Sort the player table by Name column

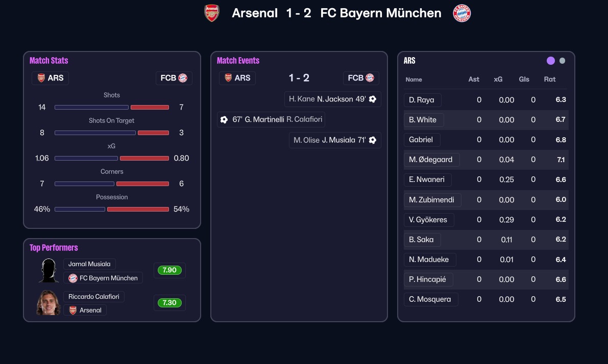[x=414, y=80]
